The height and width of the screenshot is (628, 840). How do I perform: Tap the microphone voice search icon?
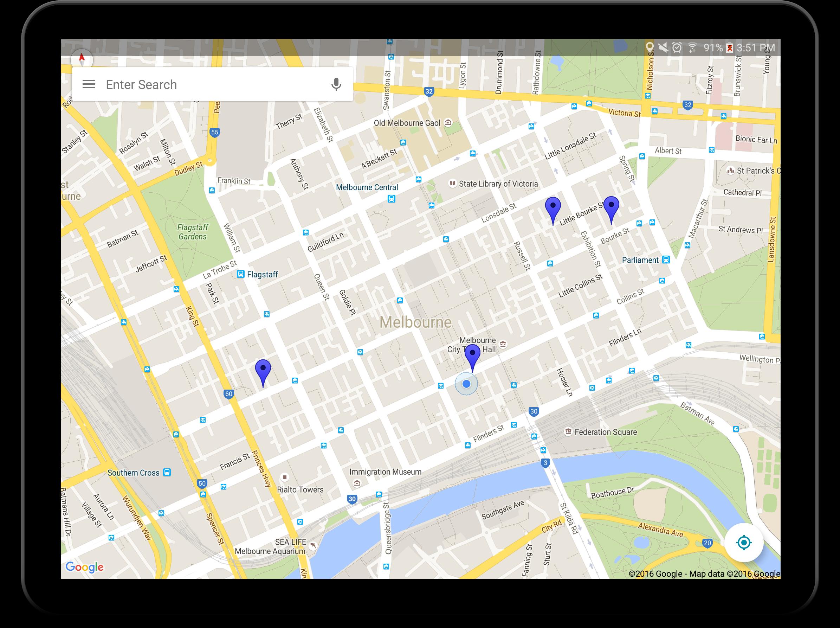click(336, 84)
